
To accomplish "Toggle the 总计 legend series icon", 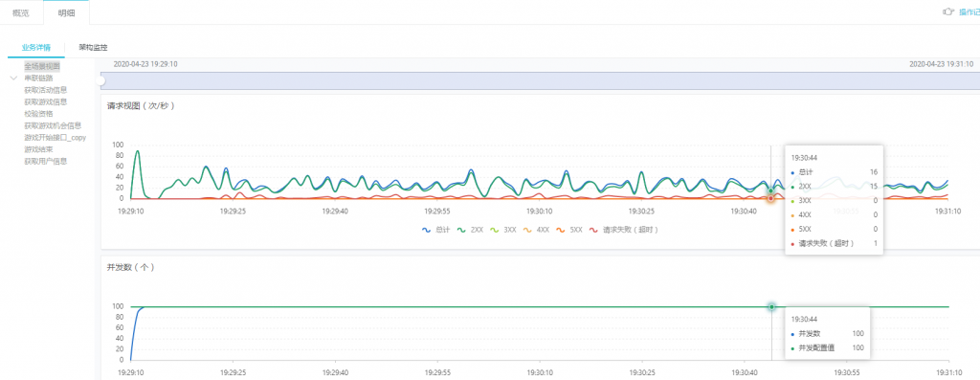I will click(x=427, y=230).
